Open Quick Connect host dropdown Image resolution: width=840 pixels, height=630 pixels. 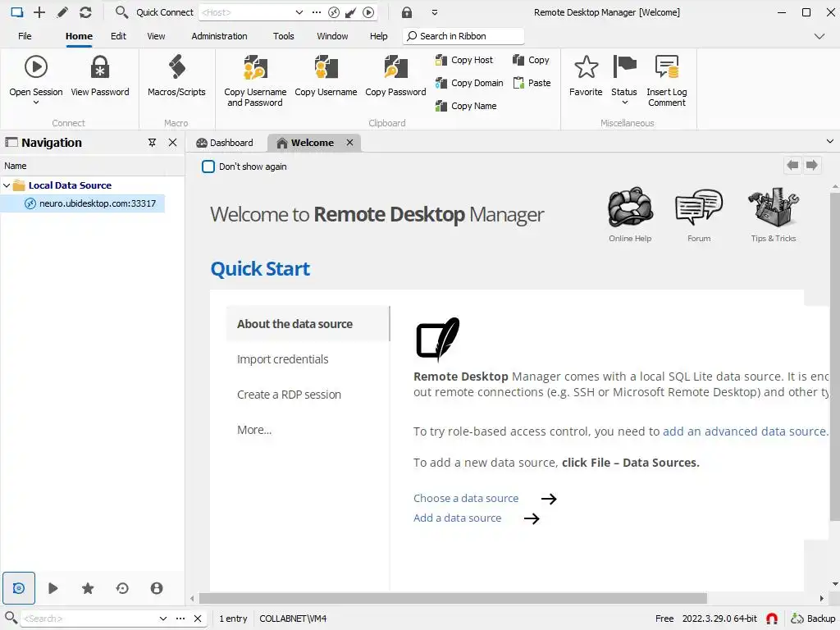(x=299, y=12)
